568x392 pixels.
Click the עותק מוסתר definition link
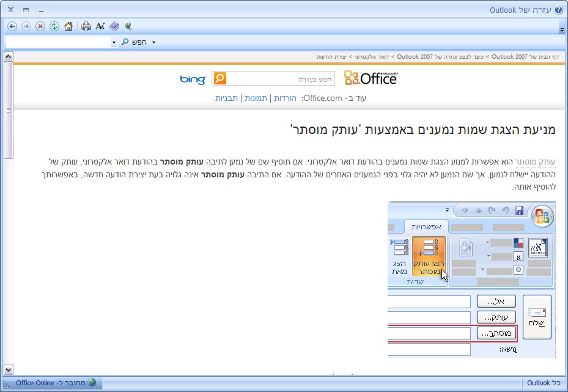point(535,162)
